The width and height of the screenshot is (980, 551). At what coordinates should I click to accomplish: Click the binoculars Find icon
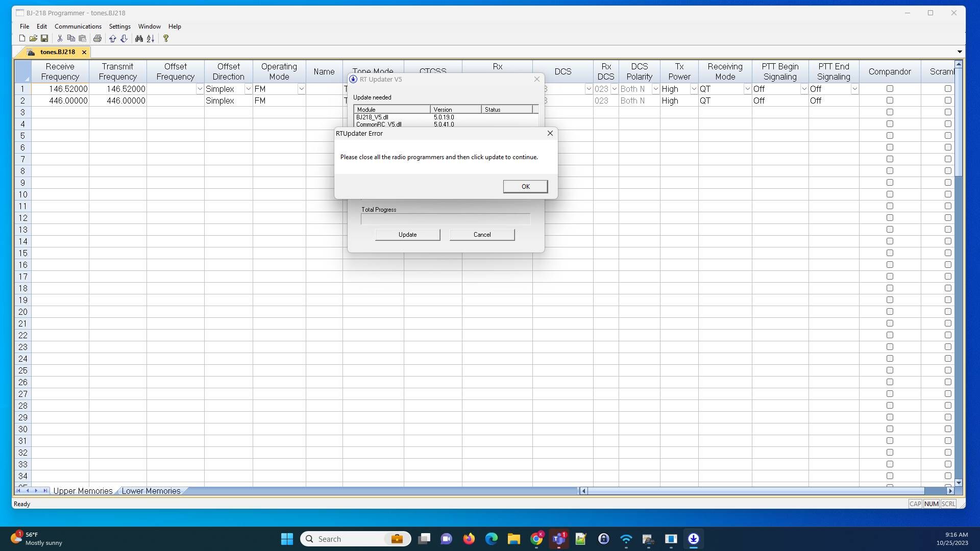point(139,38)
